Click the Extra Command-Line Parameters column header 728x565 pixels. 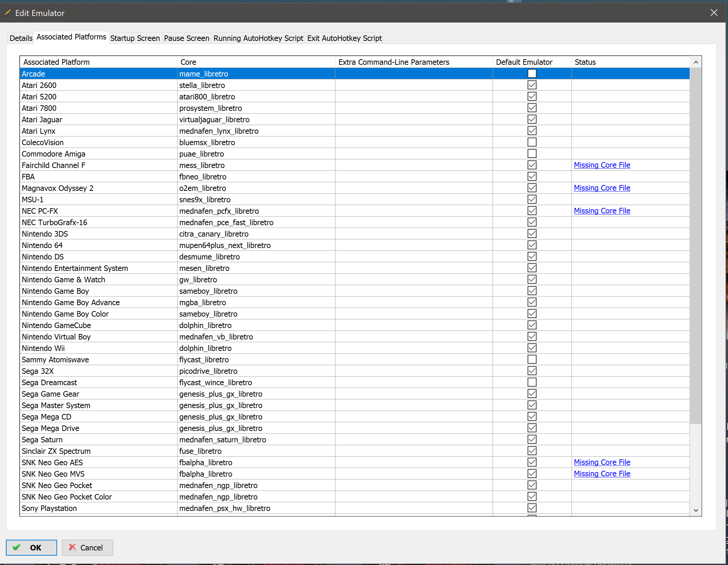click(x=414, y=62)
